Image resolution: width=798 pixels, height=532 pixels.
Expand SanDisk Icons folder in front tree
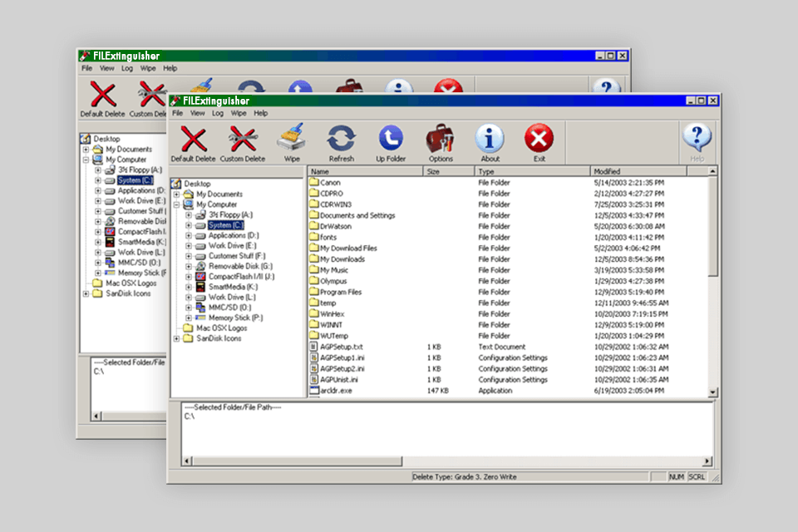pos(176,338)
